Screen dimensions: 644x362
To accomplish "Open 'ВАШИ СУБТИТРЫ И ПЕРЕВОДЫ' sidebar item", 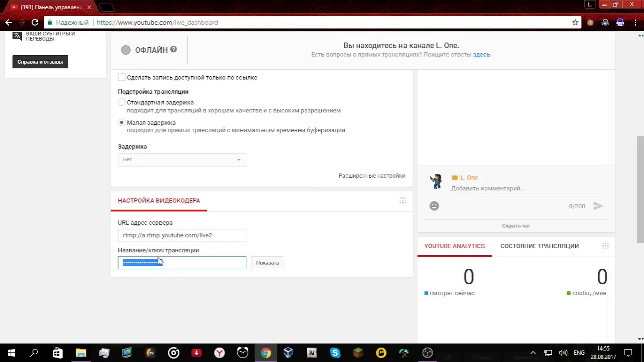I will click(x=50, y=36).
